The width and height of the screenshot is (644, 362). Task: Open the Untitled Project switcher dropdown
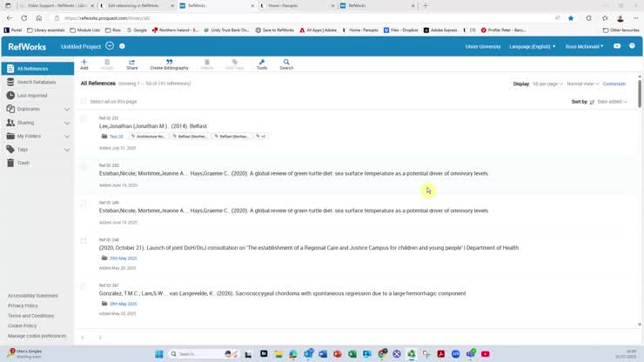(x=110, y=46)
